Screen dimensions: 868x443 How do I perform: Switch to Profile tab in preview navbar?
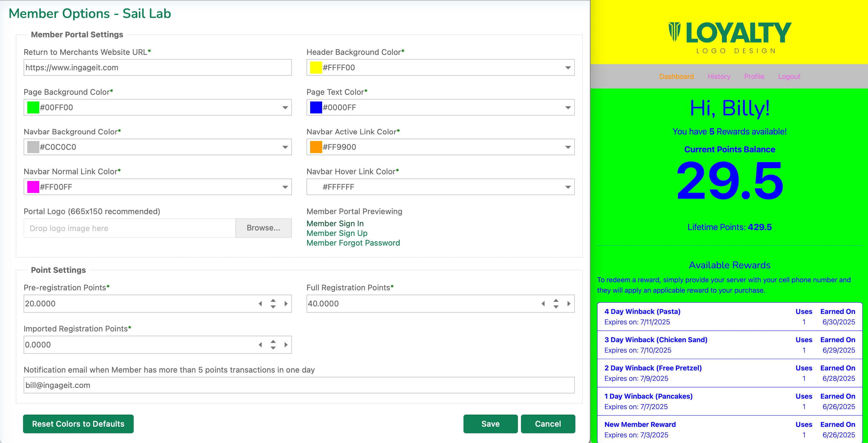[754, 77]
